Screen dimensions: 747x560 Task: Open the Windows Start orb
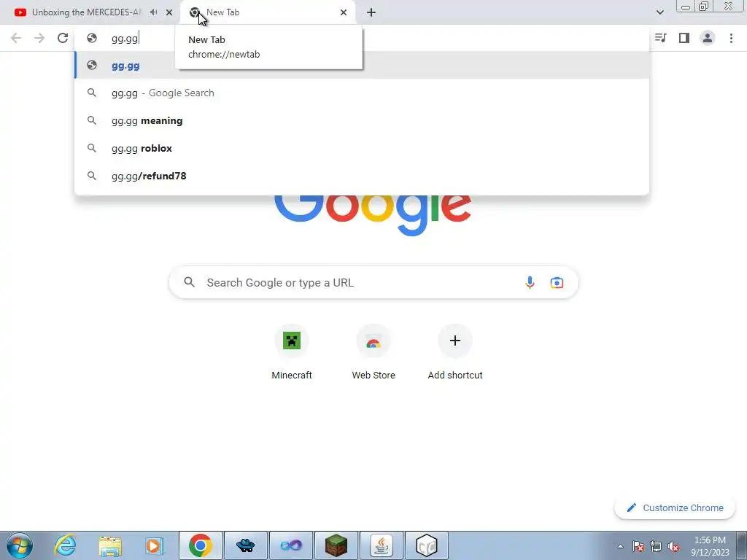click(x=20, y=545)
